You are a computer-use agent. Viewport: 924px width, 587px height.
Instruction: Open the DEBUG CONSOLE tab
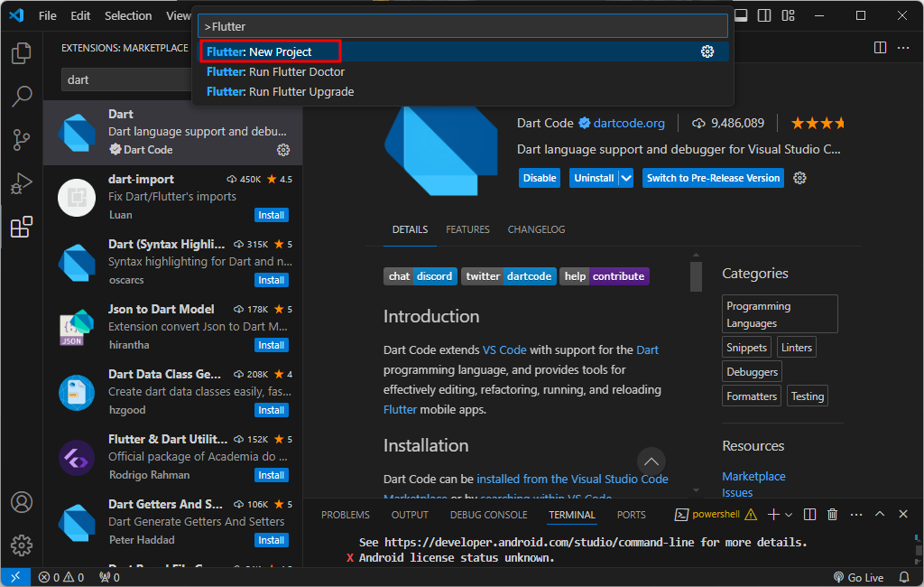[488, 515]
